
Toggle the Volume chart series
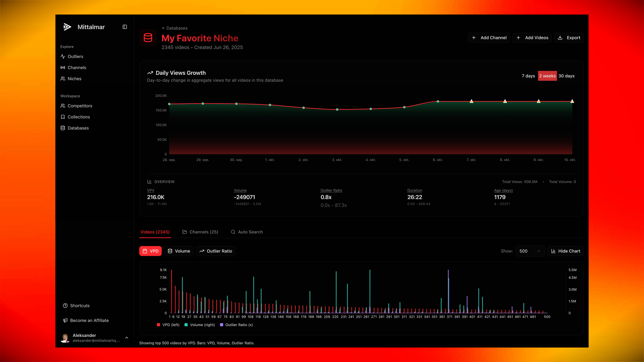click(179, 251)
